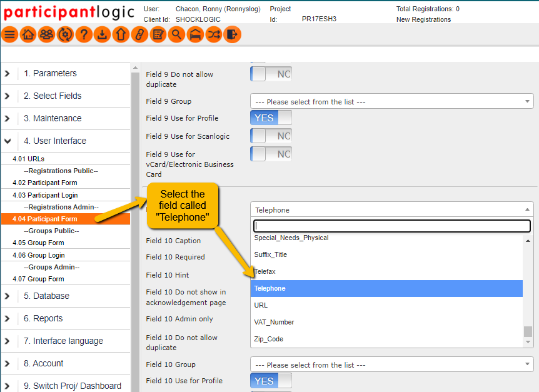Open the participants group icon
This screenshot has width=539, height=392.
[x=46, y=35]
